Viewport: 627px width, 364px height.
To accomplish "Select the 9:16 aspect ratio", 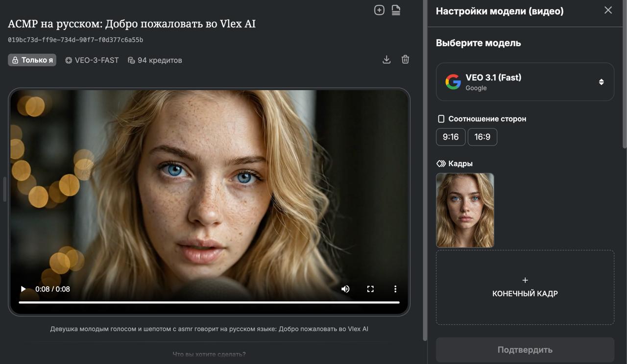I will click(450, 137).
